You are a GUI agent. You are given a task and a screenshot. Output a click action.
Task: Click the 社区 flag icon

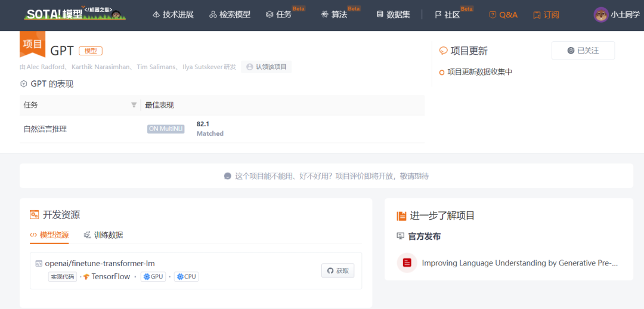coord(438,15)
